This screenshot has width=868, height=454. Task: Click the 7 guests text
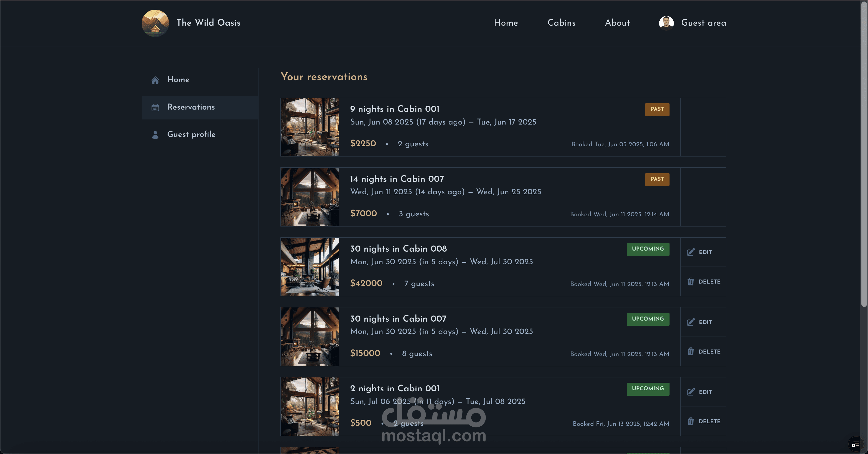coord(419,284)
